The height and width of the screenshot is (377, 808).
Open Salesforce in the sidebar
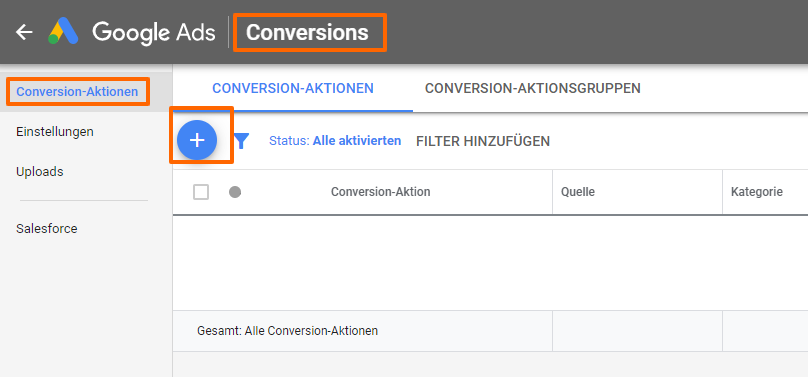click(x=46, y=228)
